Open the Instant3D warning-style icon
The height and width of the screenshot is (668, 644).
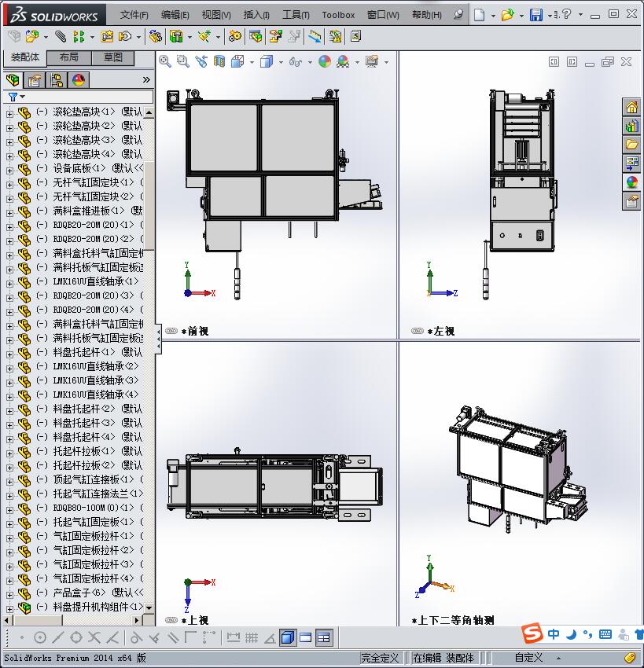click(336, 37)
